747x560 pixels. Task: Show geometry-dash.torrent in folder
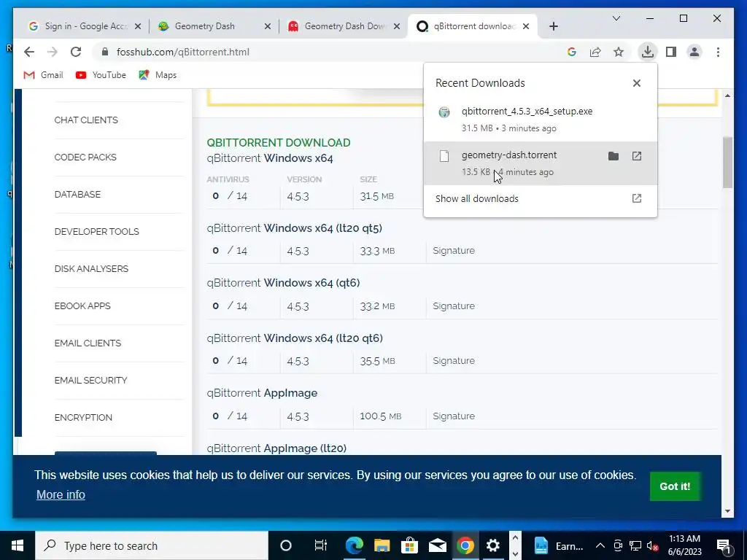point(613,156)
